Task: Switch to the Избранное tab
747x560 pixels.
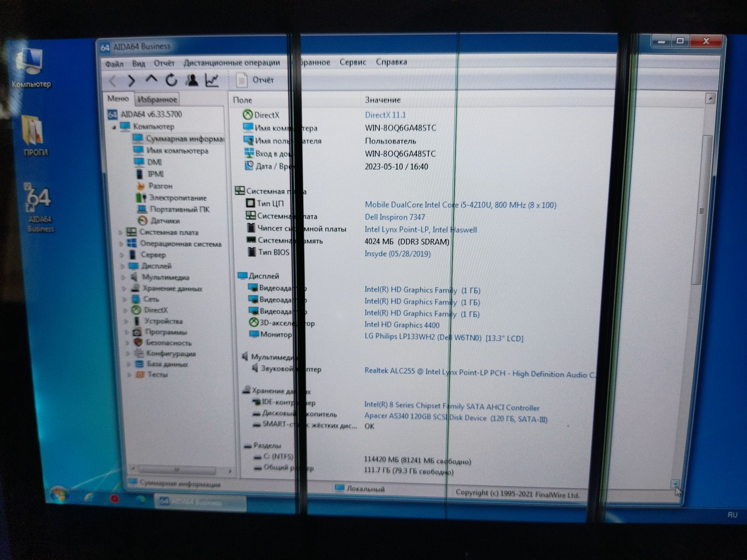Action: pyautogui.click(x=157, y=99)
